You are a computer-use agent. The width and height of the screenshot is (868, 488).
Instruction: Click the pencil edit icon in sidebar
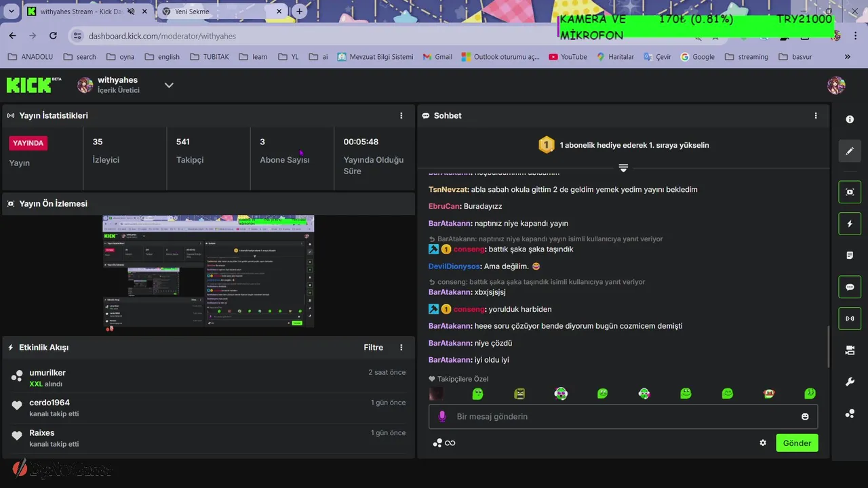point(850,151)
